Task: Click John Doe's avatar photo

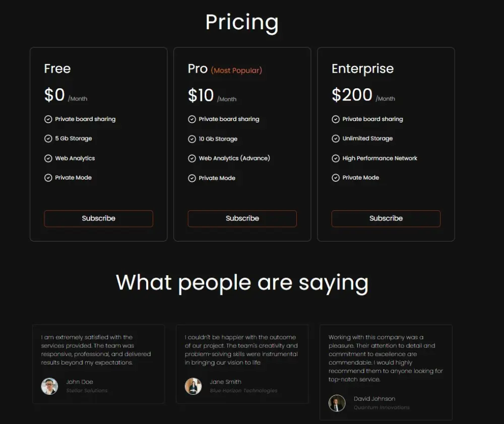Action: click(49, 386)
